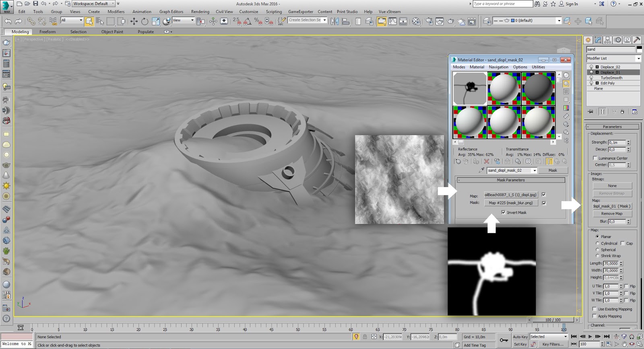Click the Mirror tool icon

334,21
